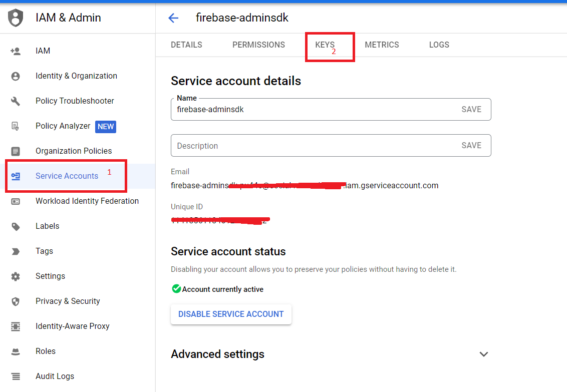Image resolution: width=567 pixels, height=392 pixels.
Task: Open Service Accounts in the sidebar
Action: click(x=67, y=176)
